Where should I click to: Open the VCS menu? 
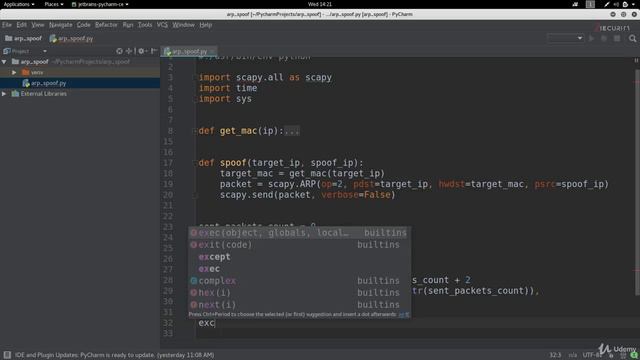[162, 25]
